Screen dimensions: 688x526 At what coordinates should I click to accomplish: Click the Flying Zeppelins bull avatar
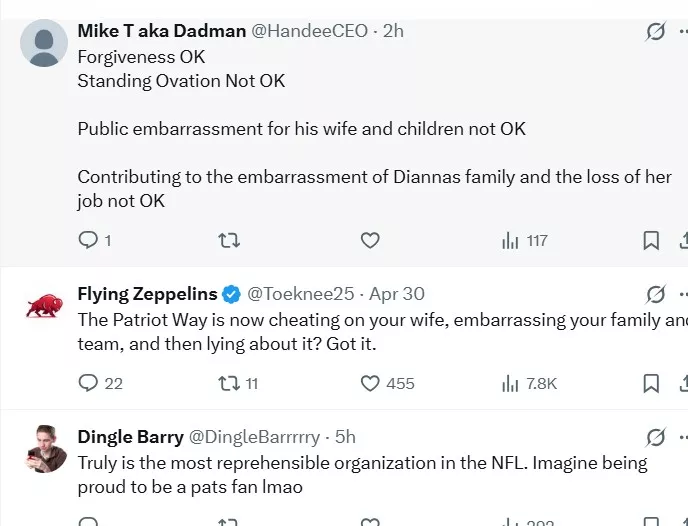coord(44,305)
